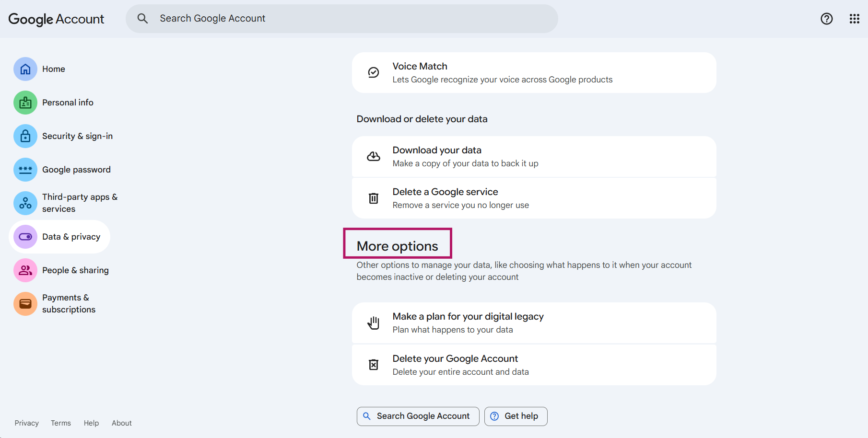Click the Help question mark icon
868x438 pixels.
point(826,19)
